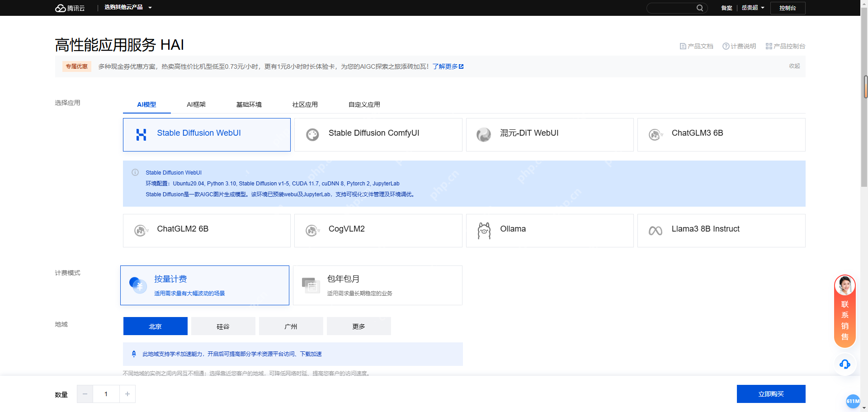The height and width of the screenshot is (412, 868).
Task: Click the 联系销售 floating panel
Action: tap(845, 311)
